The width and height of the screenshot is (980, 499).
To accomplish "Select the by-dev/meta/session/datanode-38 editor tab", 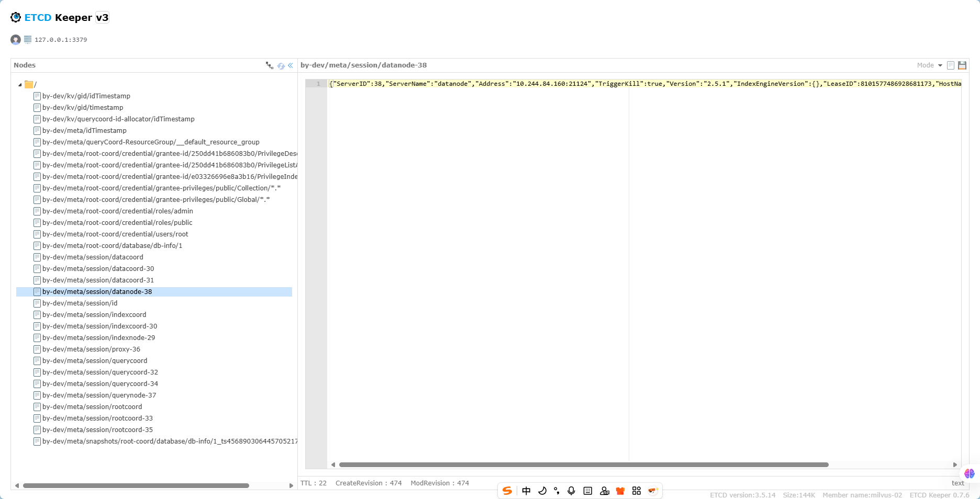I will [364, 65].
